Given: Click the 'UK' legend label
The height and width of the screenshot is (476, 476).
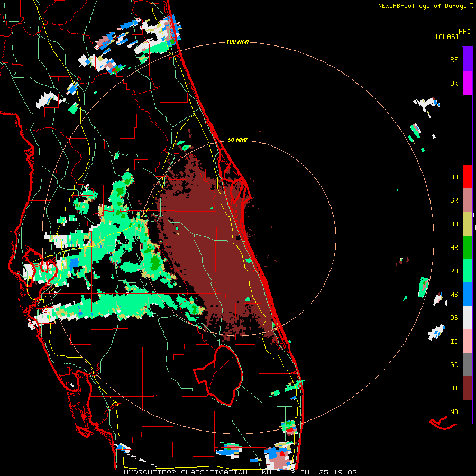Looking at the screenshot, I should pos(454,83).
